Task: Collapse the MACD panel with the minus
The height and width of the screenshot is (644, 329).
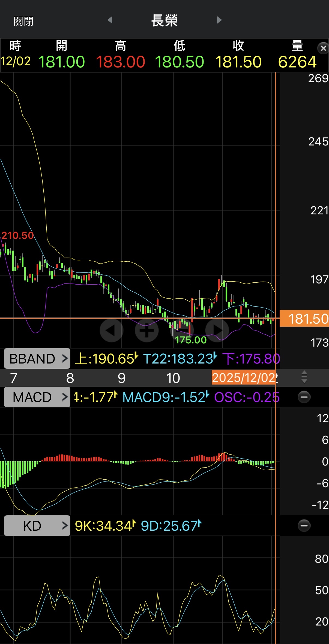Action: point(304,397)
